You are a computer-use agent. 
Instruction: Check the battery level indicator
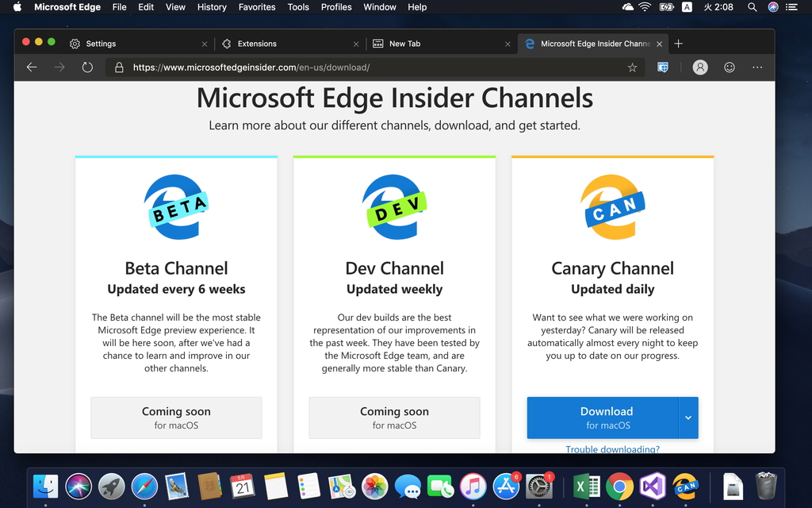[667, 7]
